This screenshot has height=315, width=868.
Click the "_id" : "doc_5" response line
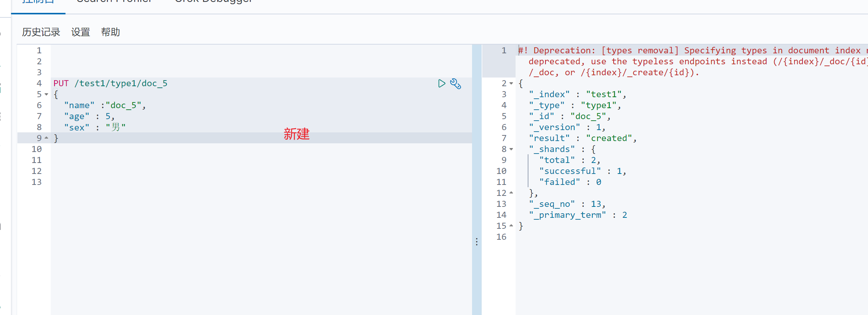[x=570, y=116]
